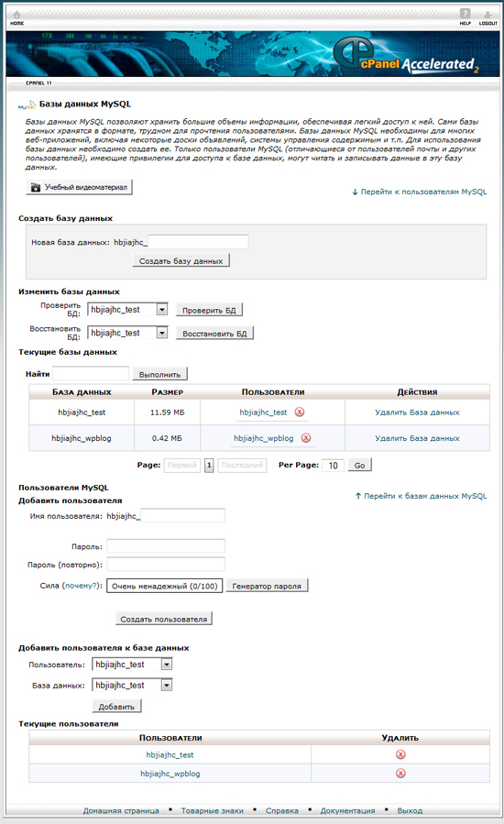Revoke user hbjiajhc_test from database icon
Viewport: 504px width, 824px height.
pos(300,412)
